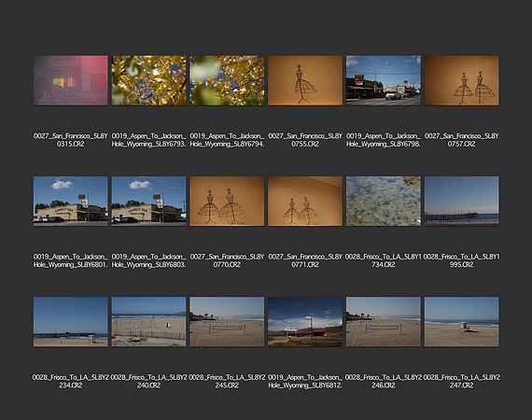Select the dress forms thumbnail SL8Y0771
This screenshot has height=420, width=532.
pos(305,202)
